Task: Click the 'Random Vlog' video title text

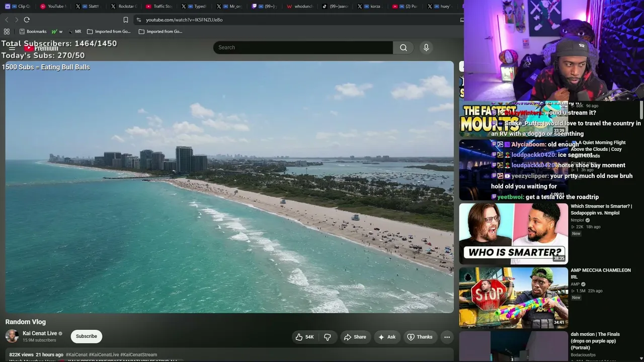Action: 26,322
